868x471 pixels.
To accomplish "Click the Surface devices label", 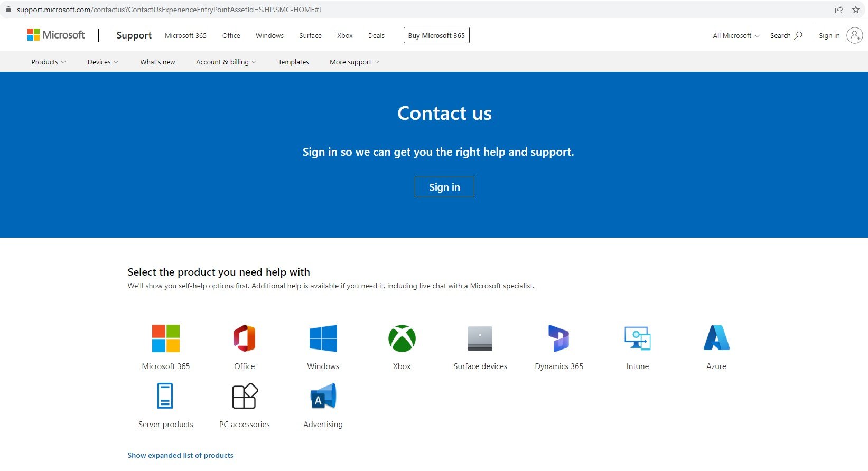I will coord(480,366).
